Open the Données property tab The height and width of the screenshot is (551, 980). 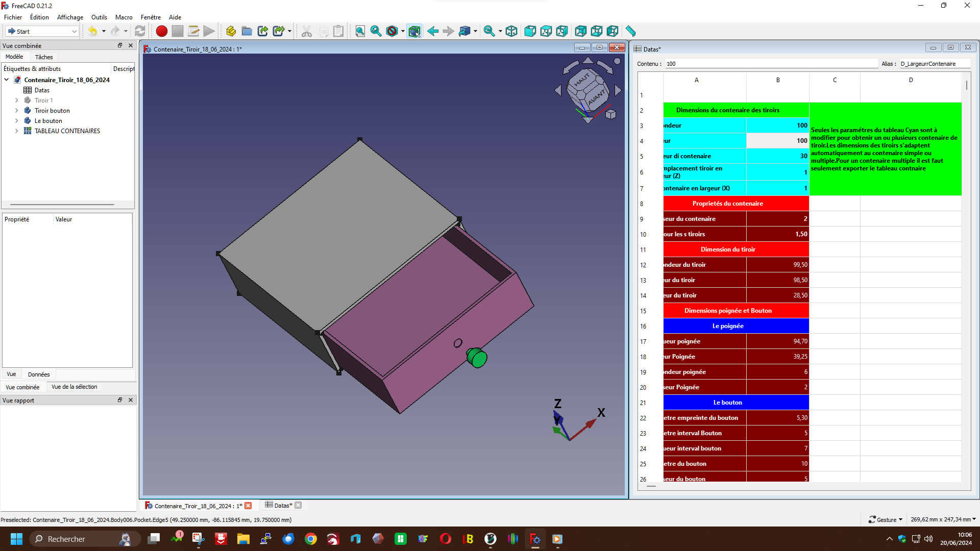click(x=39, y=374)
